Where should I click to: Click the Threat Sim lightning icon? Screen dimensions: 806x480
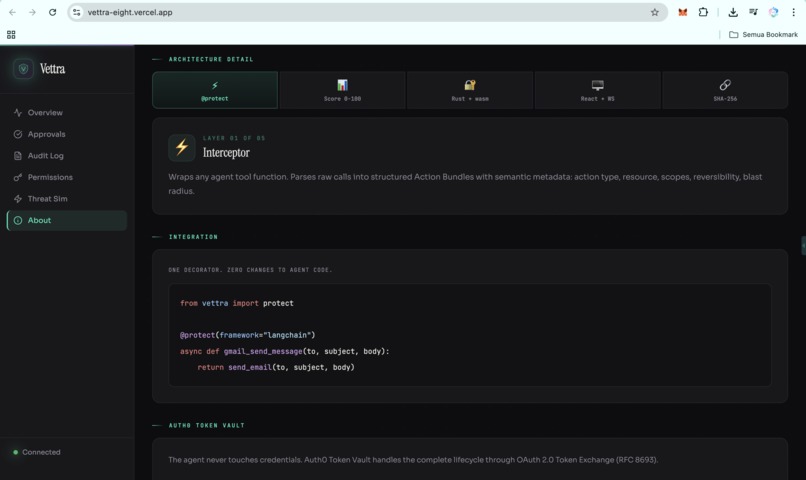18,199
